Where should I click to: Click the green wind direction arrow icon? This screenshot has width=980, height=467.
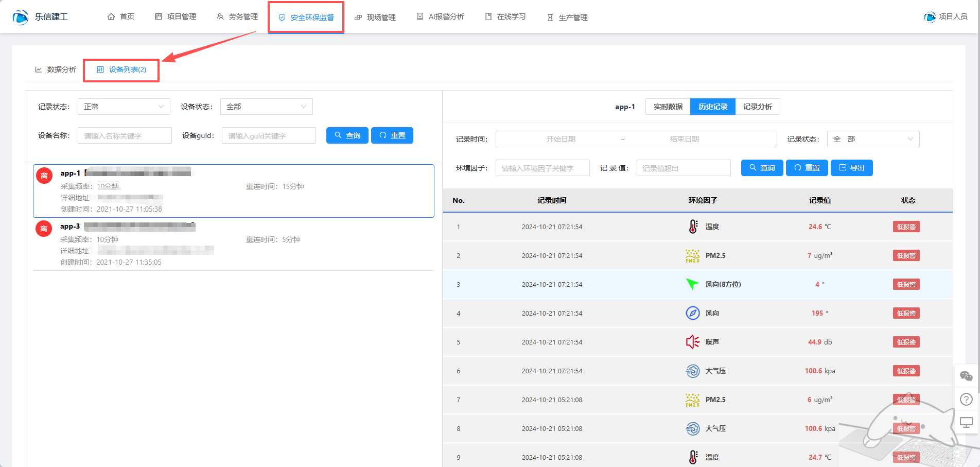point(692,284)
